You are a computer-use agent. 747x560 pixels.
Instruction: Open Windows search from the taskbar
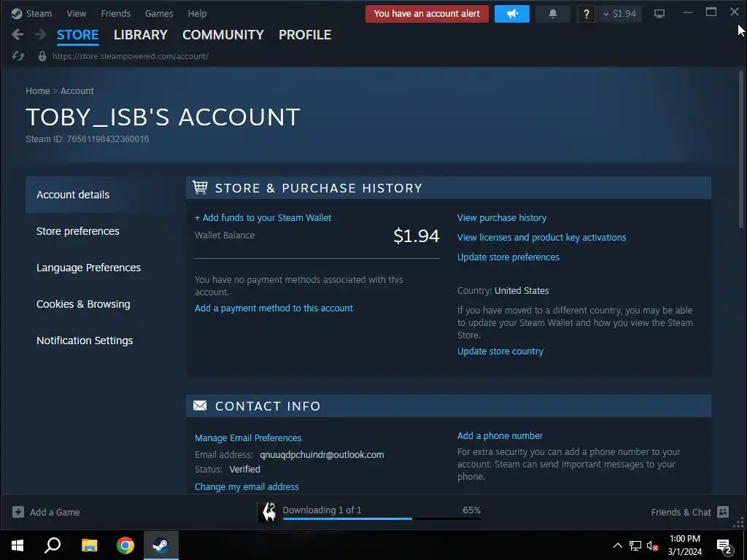click(53, 545)
